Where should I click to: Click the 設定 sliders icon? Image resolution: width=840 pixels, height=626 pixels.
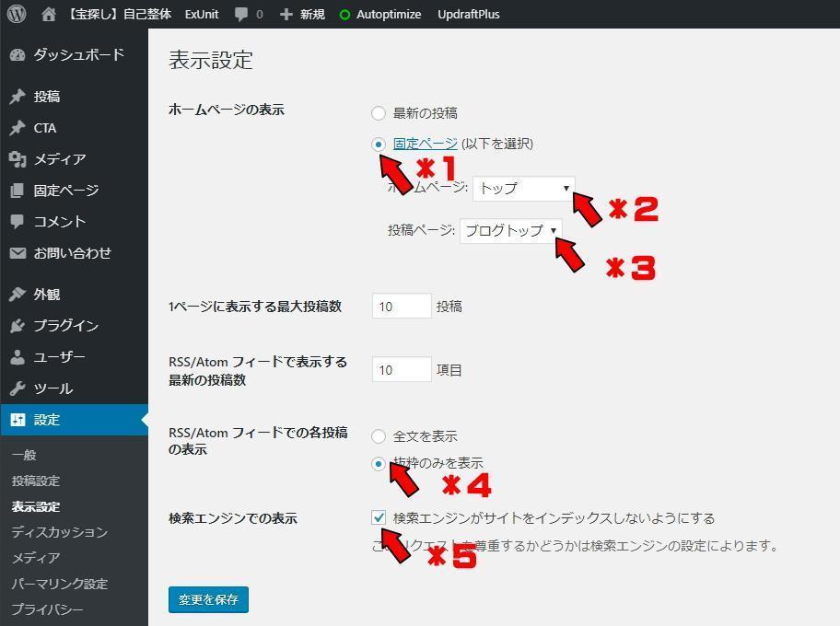pyautogui.click(x=17, y=420)
